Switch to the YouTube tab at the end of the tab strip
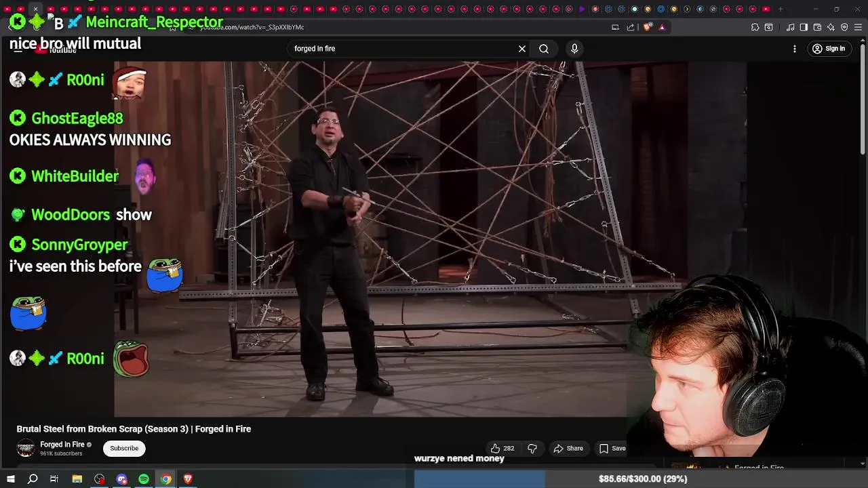Image resolution: width=868 pixels, height=488 pixels. [766, 9]
